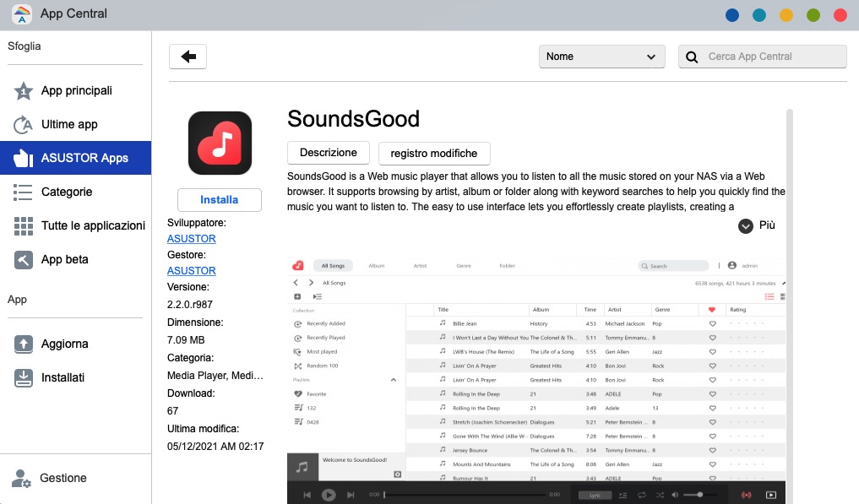The image size is (859, 504).
Task: Click the description area scrollbar
Action: [x=790, y=306]
